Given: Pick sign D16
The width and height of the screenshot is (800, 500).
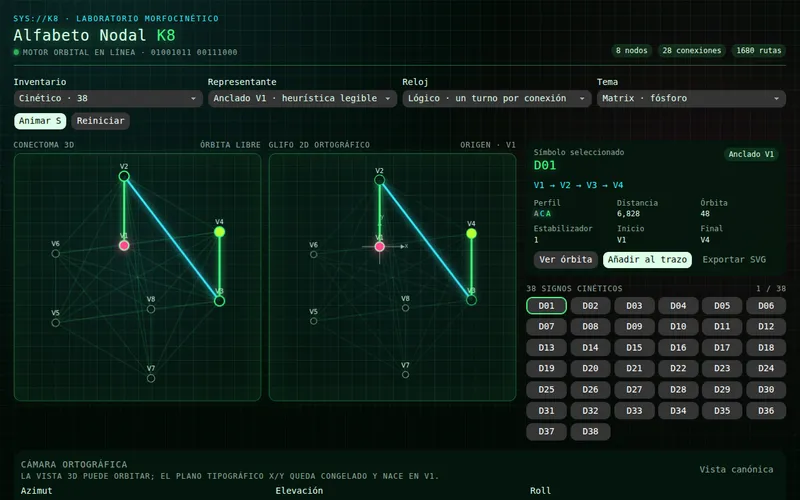Looking at the screenshot, I should click(678, 347).
